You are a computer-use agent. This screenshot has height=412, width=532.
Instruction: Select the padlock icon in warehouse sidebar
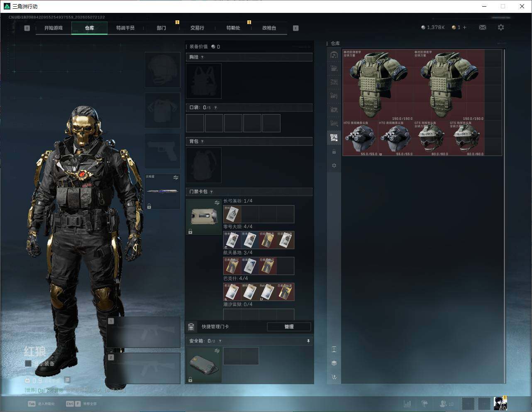pos(334,152)
